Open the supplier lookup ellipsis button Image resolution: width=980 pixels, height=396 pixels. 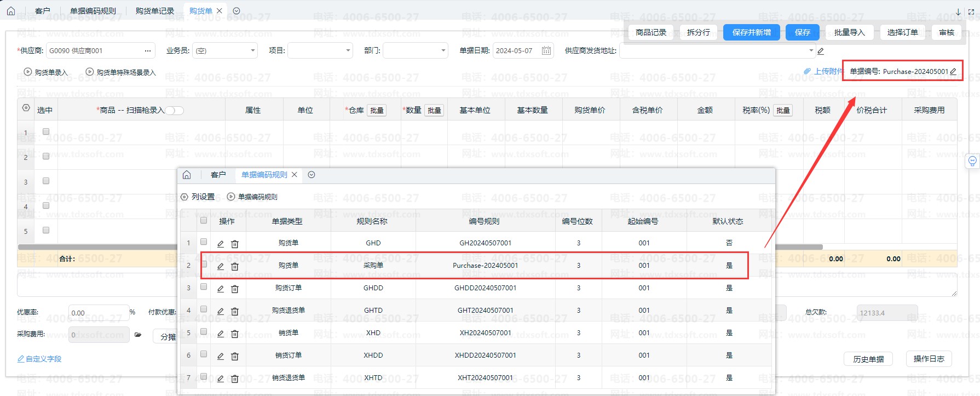tap(148, 51)
